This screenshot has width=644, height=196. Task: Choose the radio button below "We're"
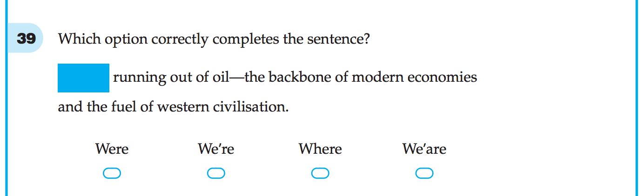[x=216, y=173]
